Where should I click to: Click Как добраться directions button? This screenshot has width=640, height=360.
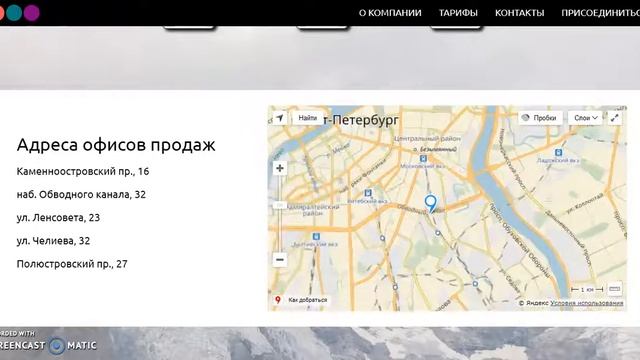301,300
